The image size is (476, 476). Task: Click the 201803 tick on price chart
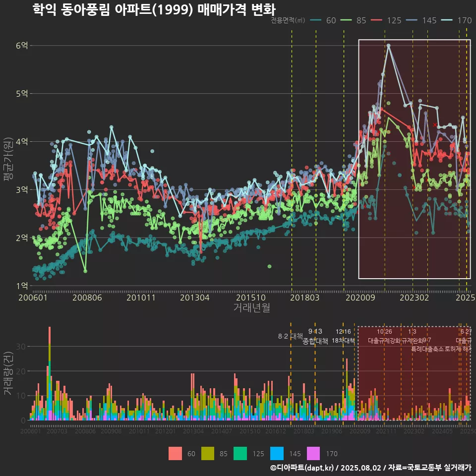tap(305, 297)
